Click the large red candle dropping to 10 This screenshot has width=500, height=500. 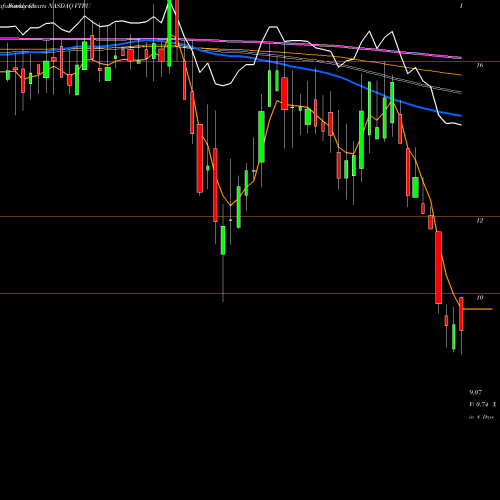(439, 268)
